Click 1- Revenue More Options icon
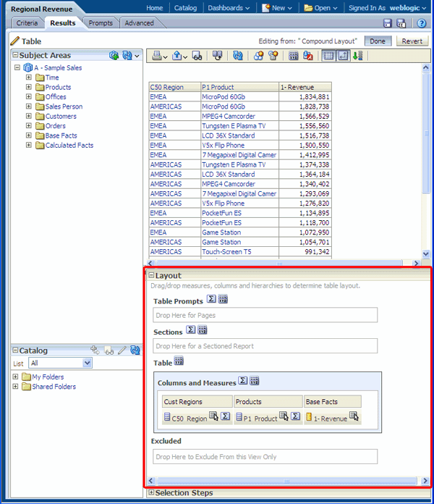434x504 pixels. (x=354, y=416)
